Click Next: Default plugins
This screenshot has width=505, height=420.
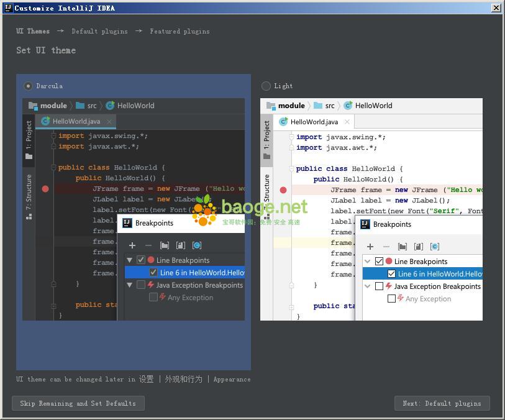click(x=442, y=403)
